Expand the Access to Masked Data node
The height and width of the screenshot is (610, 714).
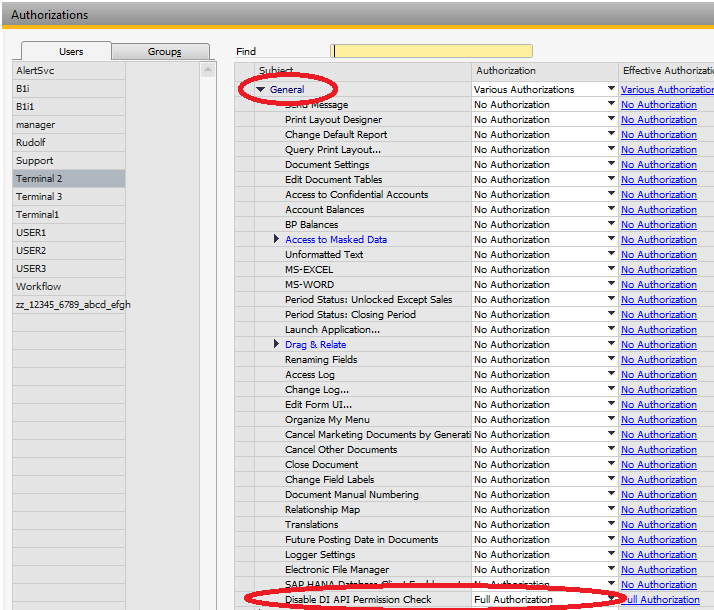point(277,240)
